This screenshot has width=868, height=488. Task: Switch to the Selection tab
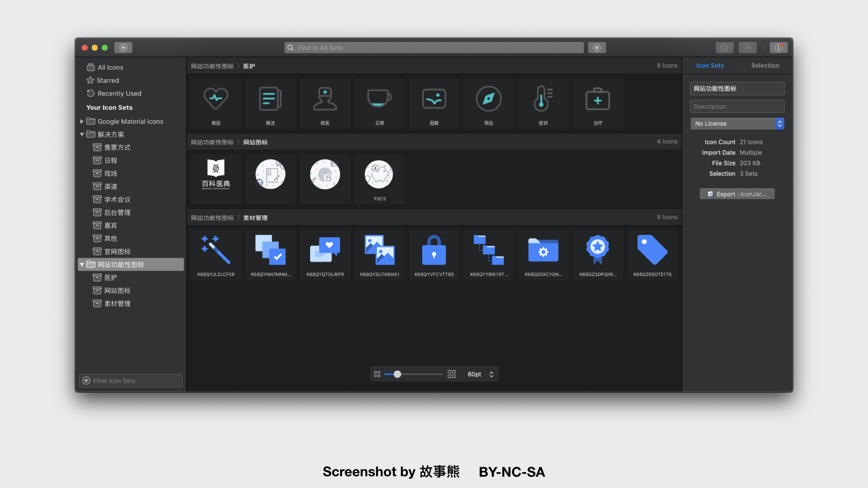click(x=765, y=66)
